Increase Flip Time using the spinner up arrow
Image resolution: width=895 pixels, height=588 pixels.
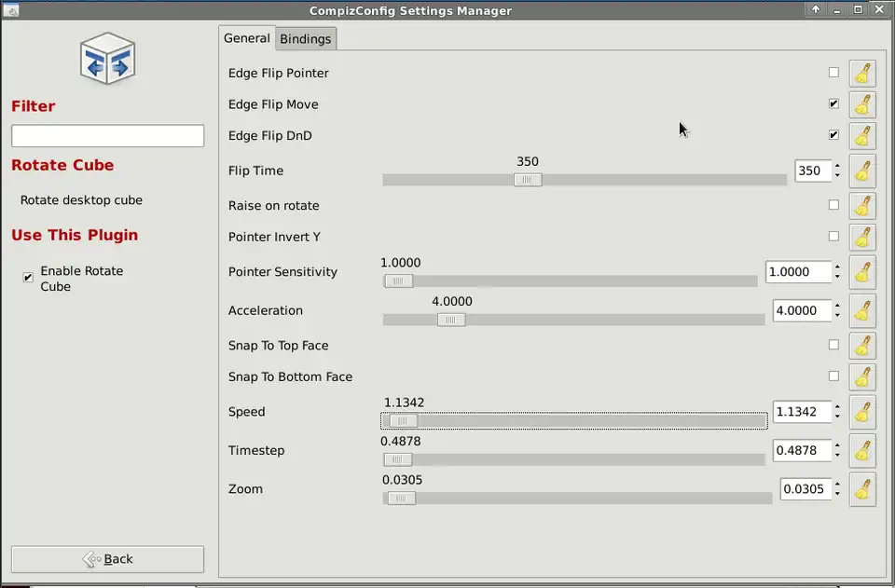837,166
